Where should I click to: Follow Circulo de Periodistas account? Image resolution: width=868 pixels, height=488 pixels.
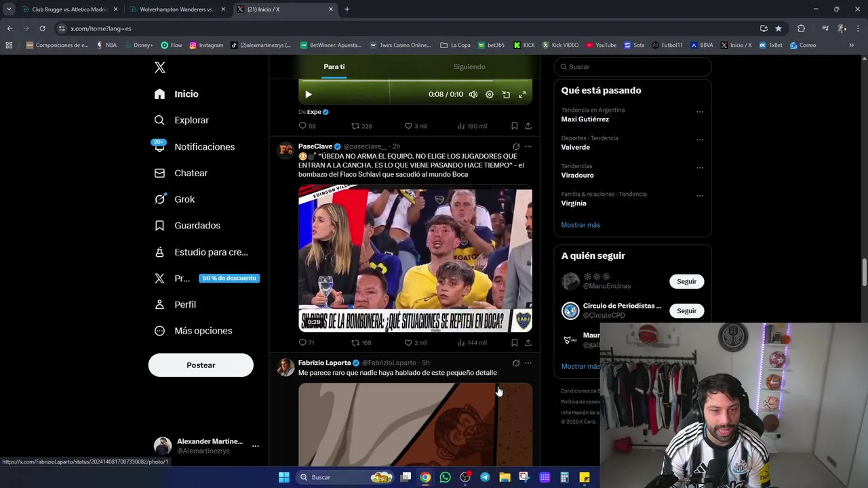click(686, 310)
